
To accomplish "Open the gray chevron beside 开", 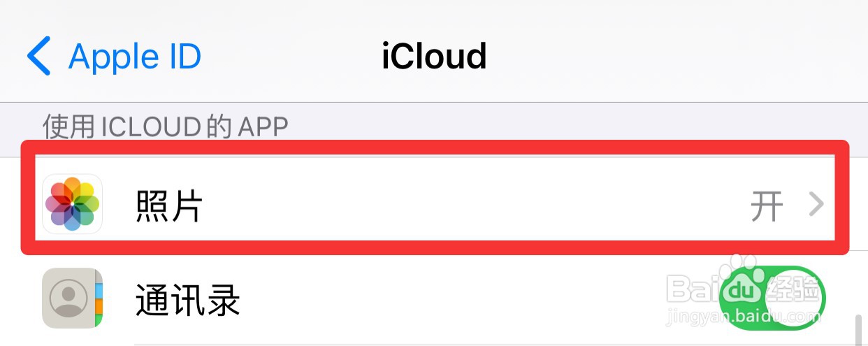I will coord(816,205).
